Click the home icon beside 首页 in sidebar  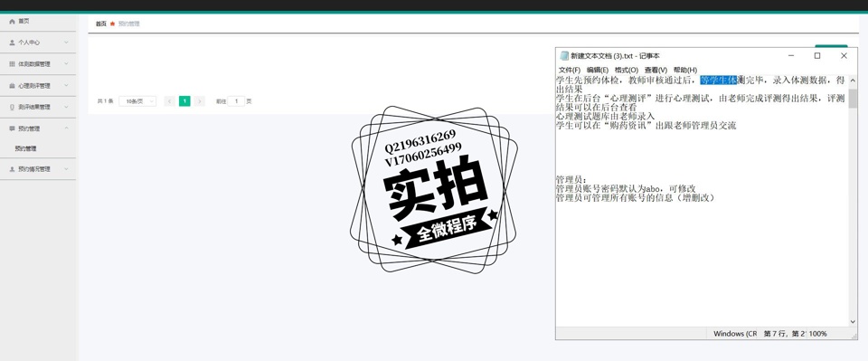[x=12, y=21]
